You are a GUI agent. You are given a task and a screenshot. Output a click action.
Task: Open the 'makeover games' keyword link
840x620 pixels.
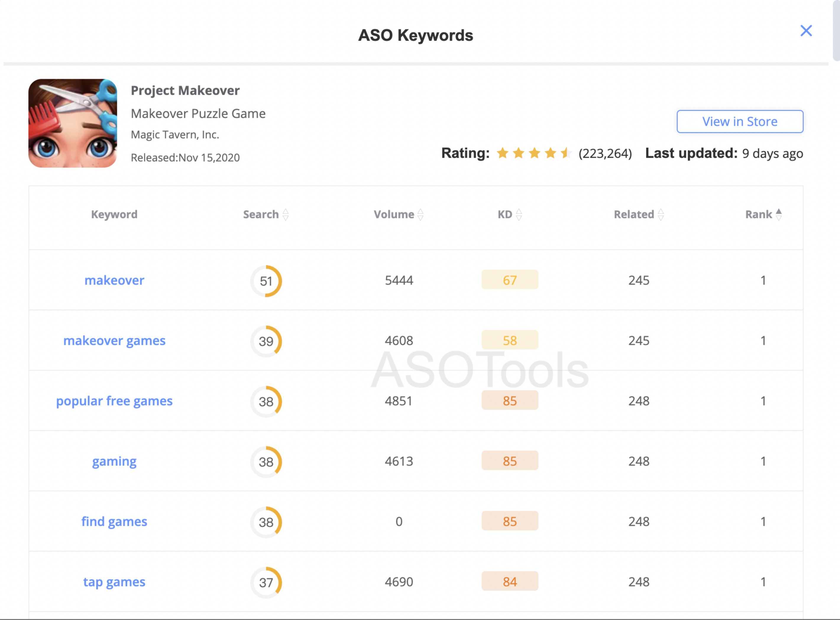pyautogui.click(x=114, y=341)
